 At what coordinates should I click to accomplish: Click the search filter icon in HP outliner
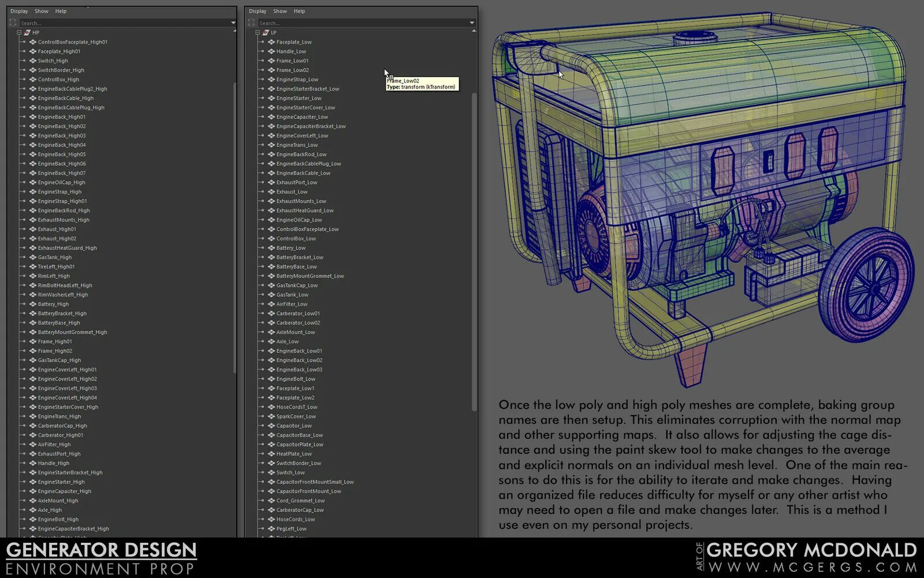pyautogui.click(x=13, y=23)
